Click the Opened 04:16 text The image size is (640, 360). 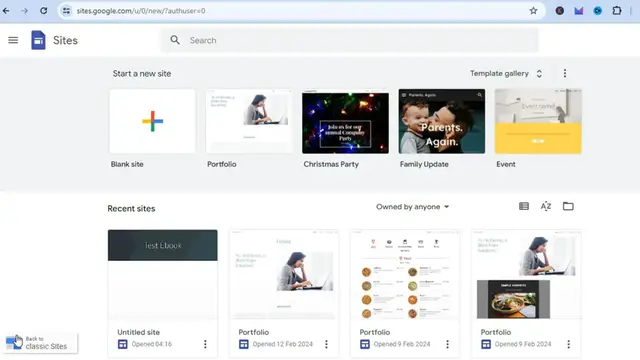[x=151, y=344]
